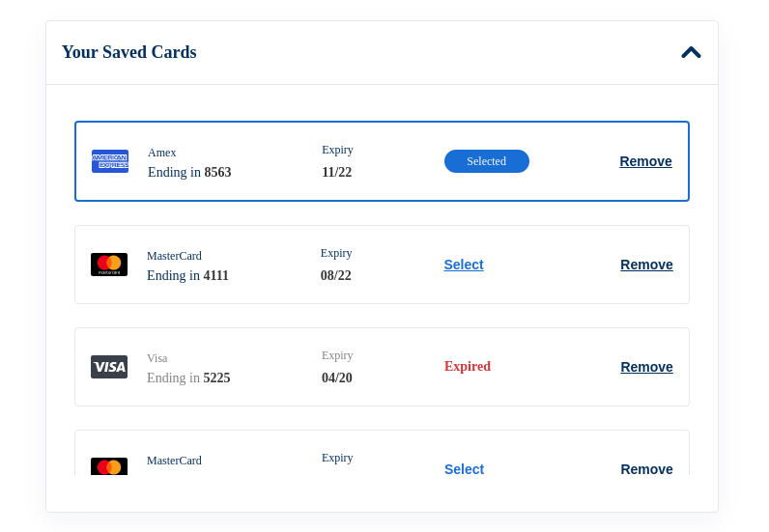Click the red Expired status label

468,366
